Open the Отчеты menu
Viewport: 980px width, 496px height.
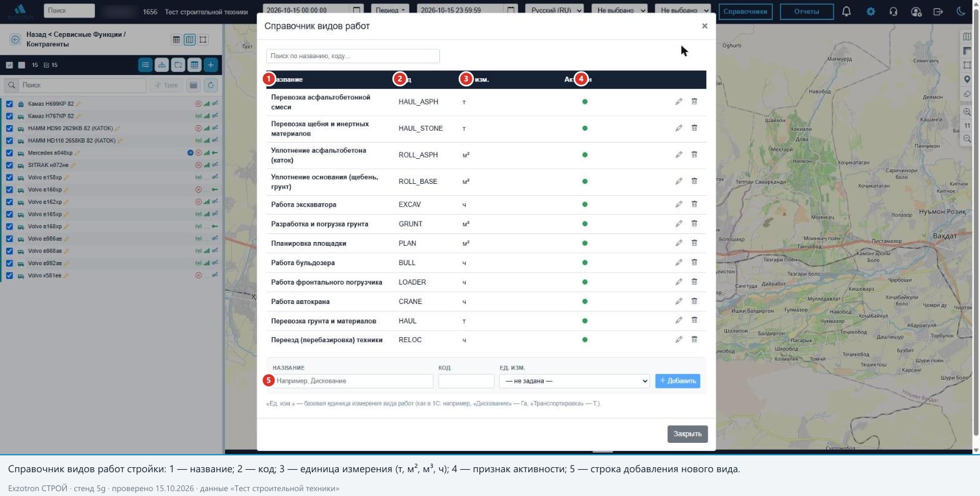[807, 11]
